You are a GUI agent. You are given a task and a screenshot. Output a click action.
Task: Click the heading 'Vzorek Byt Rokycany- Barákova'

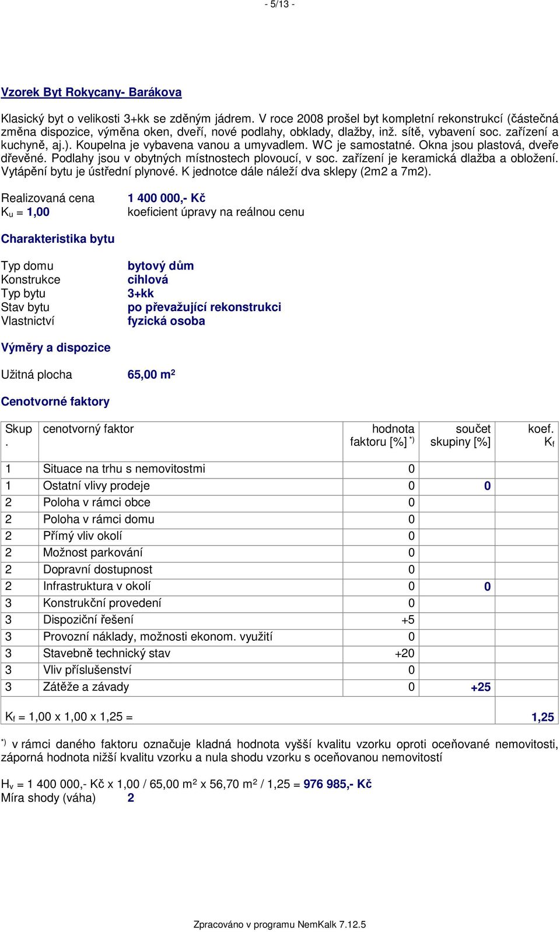coord(91,92)
